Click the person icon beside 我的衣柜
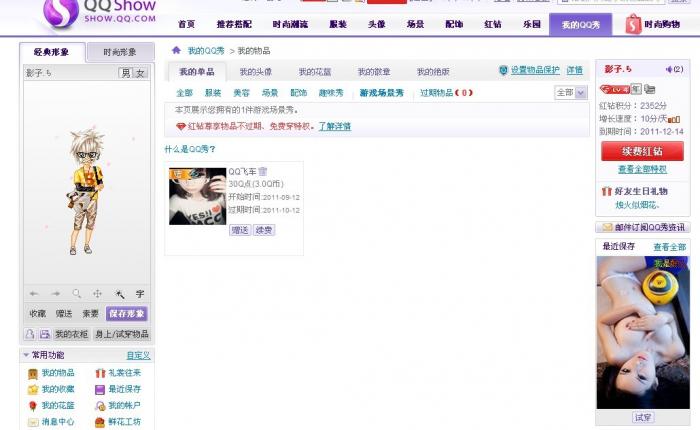Viewport: 700px width, 430px height. (x=30, y=334)
